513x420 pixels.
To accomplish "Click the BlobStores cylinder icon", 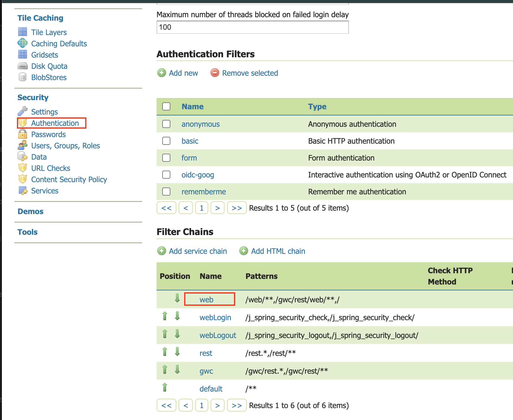I will click(23, 77).
